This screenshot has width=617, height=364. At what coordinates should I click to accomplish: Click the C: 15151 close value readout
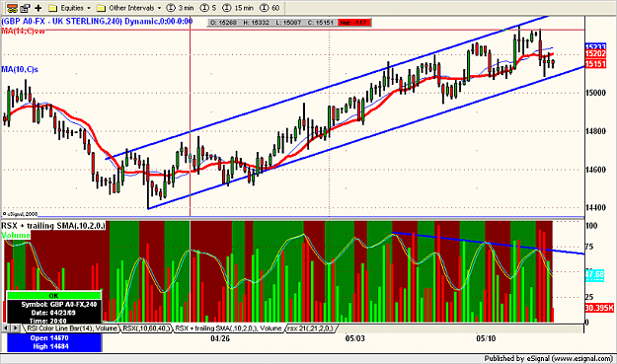(x=321, y=23)
